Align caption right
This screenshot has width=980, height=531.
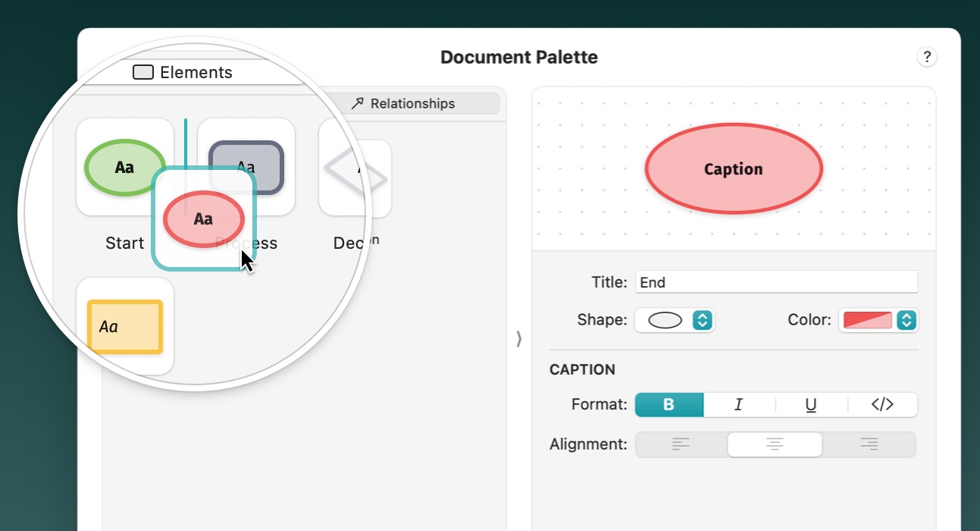point(869,445)
